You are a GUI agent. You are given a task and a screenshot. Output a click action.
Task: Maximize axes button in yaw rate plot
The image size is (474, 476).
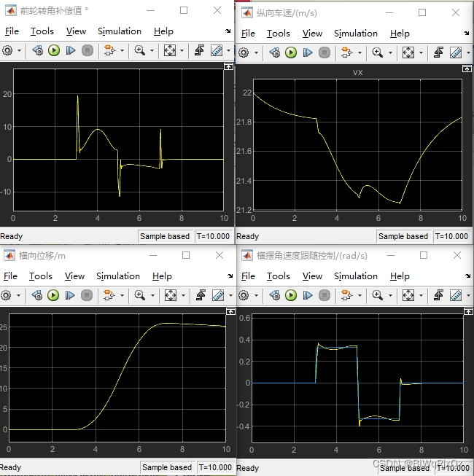coord(468,311)
